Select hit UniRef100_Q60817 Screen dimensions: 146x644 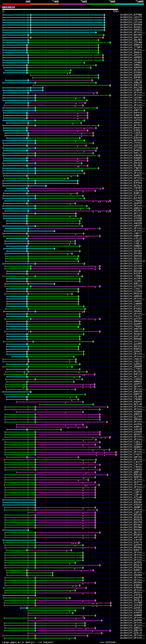click(x=131, y=434)
